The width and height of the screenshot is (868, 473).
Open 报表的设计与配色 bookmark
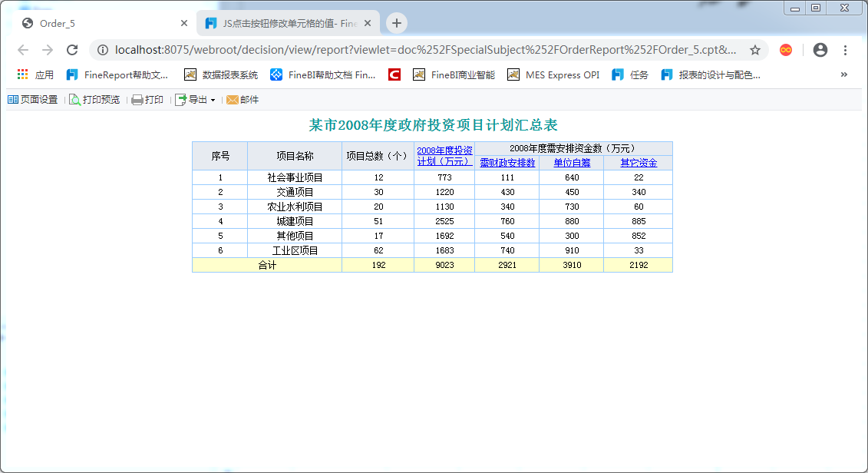[710, 74]
